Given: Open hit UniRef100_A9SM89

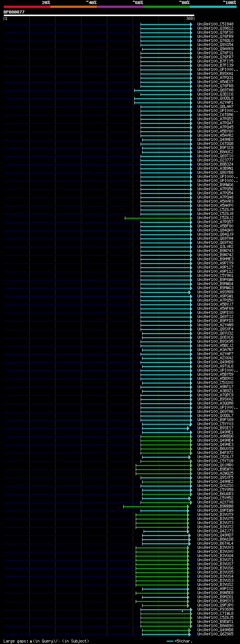Looking at the screenshot, I should point(215,292).
